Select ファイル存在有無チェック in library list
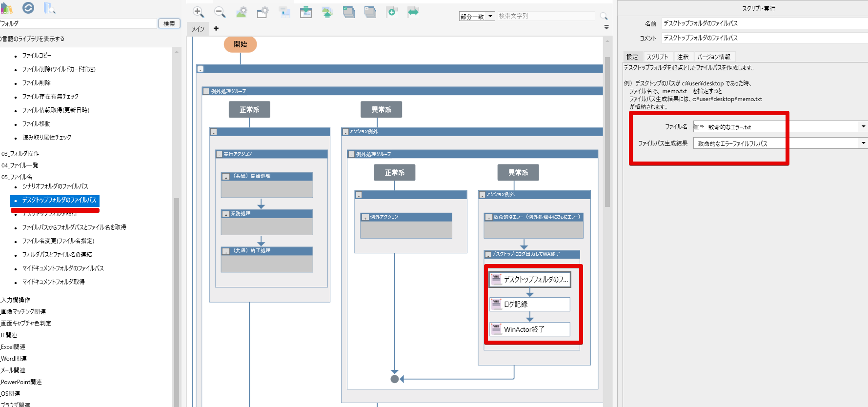Image resolution: width=868 pixels, height=407 pixels. pyautogui.click(x=50, y=97)
